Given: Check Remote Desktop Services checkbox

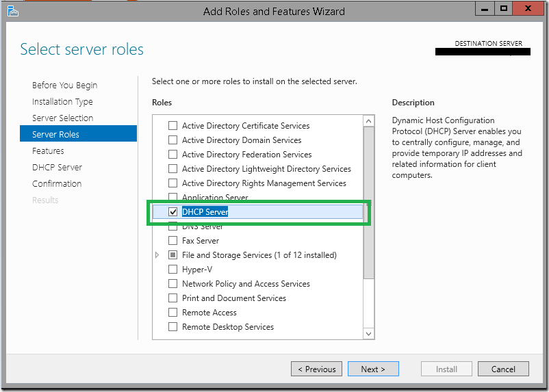Looking at the screenshot, I should coord(173,326).
